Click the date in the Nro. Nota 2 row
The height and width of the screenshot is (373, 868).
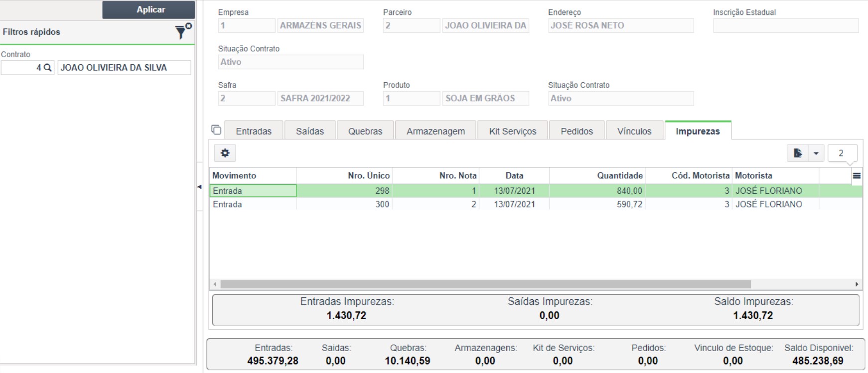coord(514,204)
